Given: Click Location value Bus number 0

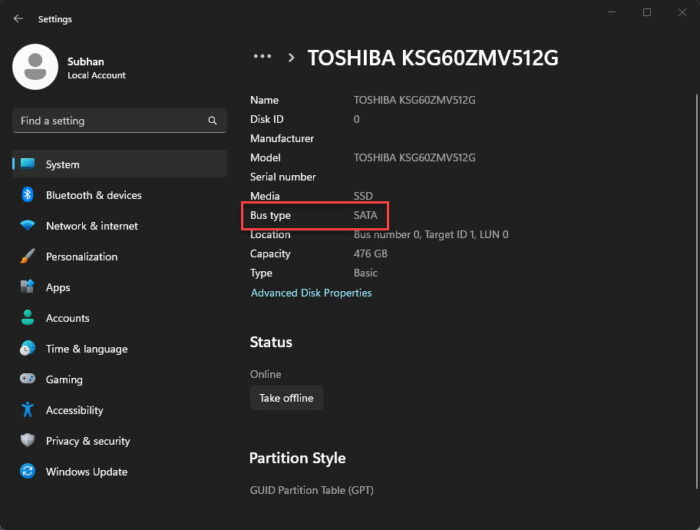Looking at the screenshot, I should pyautogui.click(x=431, y=234).
